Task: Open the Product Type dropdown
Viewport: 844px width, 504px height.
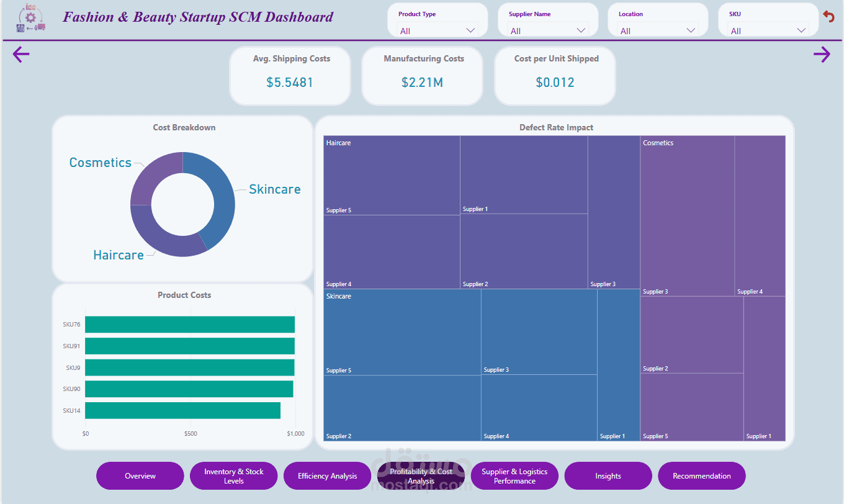Action: [438, 30]
